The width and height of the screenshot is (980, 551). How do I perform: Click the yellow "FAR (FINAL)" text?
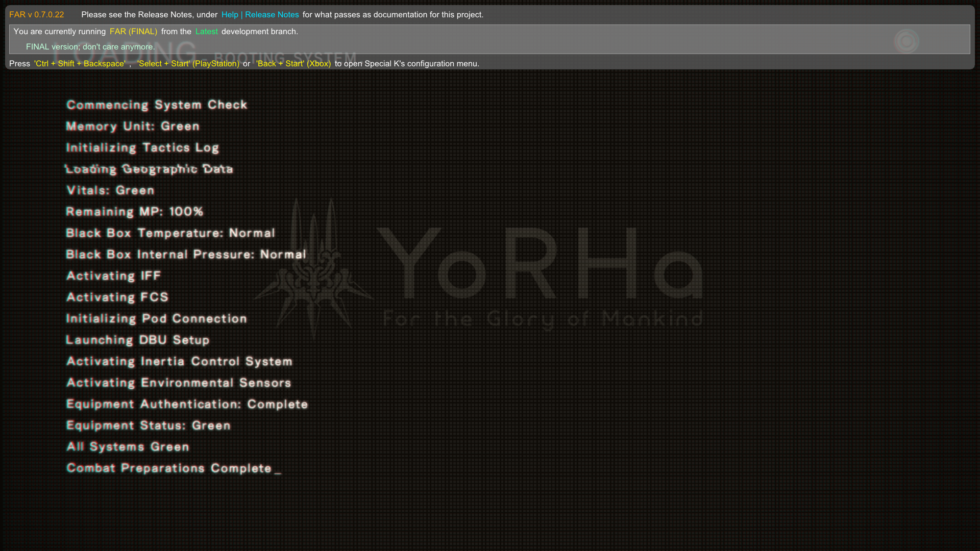coord(133,32)
